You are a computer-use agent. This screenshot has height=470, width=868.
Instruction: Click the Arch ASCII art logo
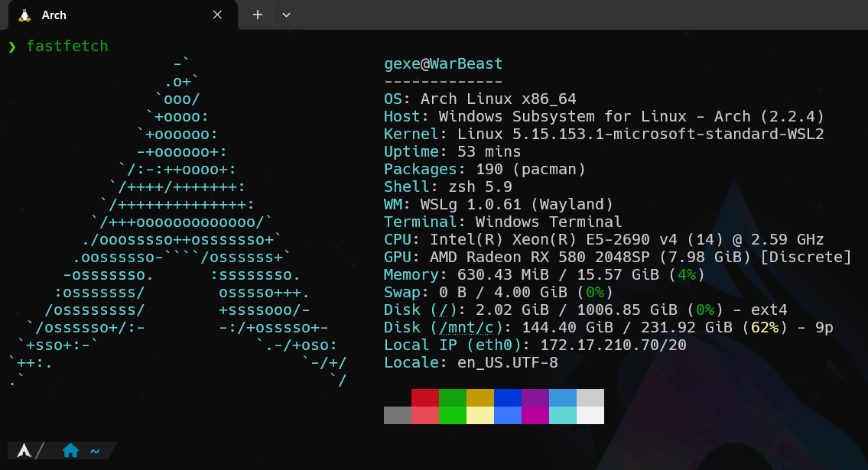178,222
